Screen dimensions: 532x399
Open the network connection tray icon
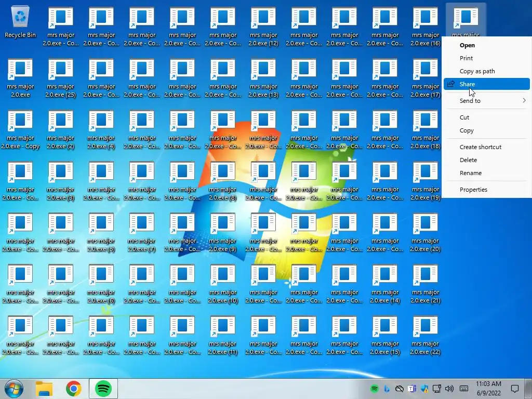(x=437, y=389)
